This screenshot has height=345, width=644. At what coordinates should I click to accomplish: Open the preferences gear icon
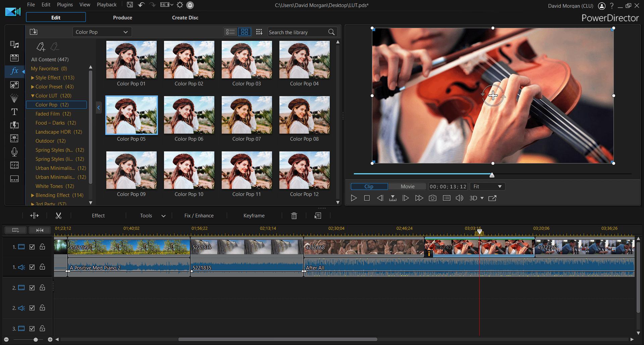tap(180, 5)
